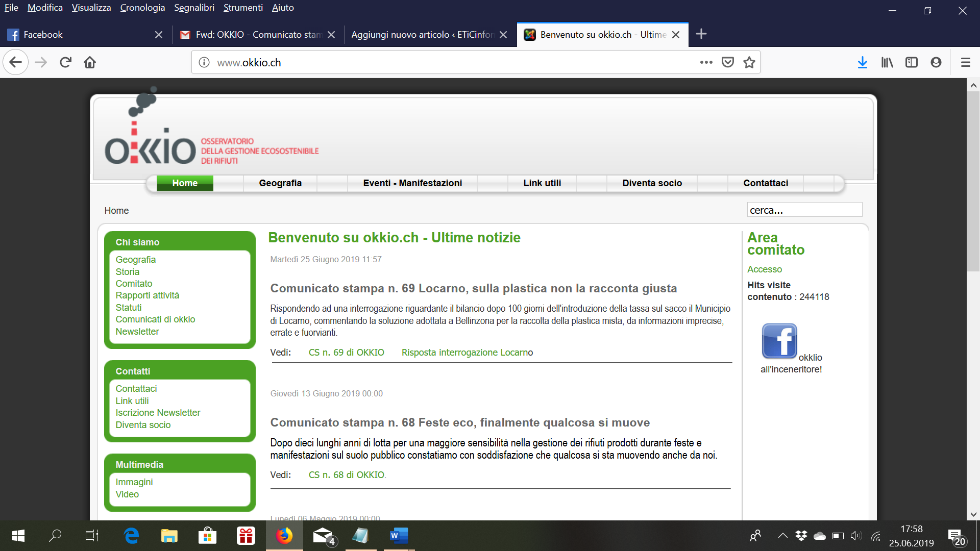
Task: Open Rapporti attività link
Action: point(147,295)
